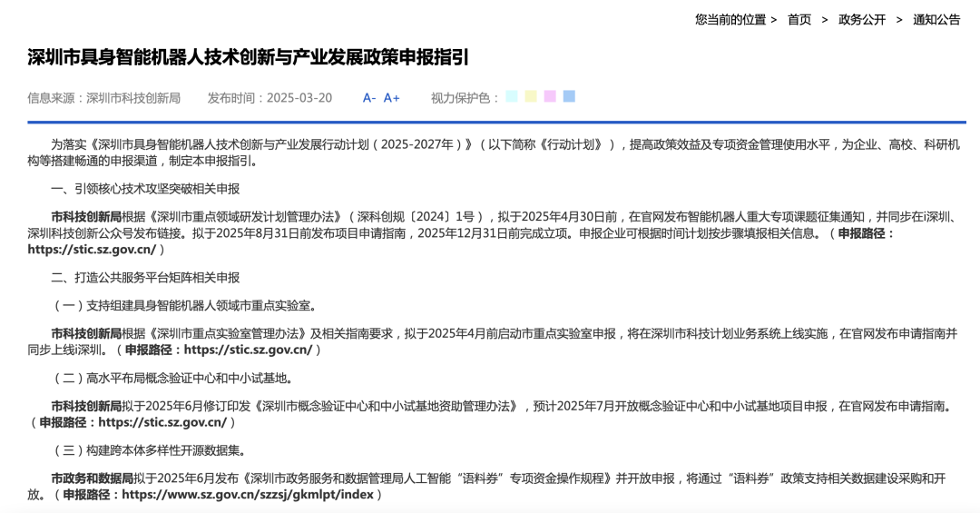Image resolution: width=980 pixels, height=513 pixels.
Task: Select the pink eye-protection color
Action: (550, 96)
